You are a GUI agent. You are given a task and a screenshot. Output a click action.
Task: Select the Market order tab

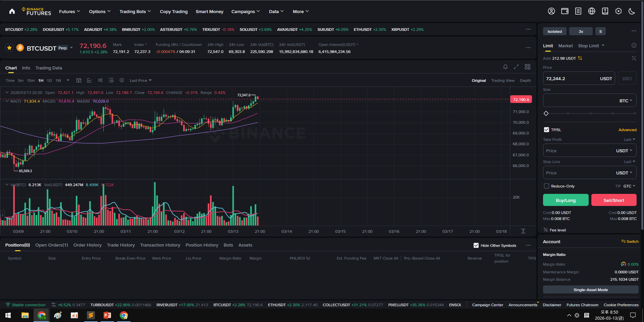(x=565, y=46)
